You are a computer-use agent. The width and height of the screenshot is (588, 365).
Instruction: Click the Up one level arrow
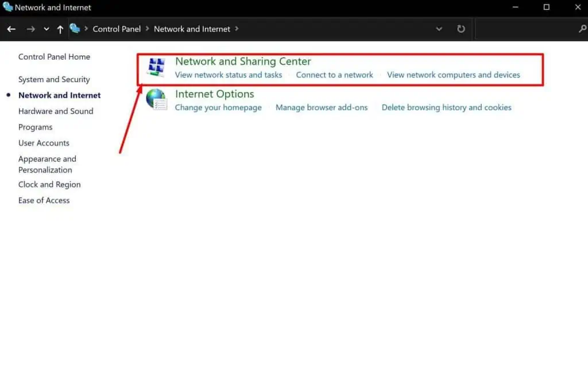point(60,28)
